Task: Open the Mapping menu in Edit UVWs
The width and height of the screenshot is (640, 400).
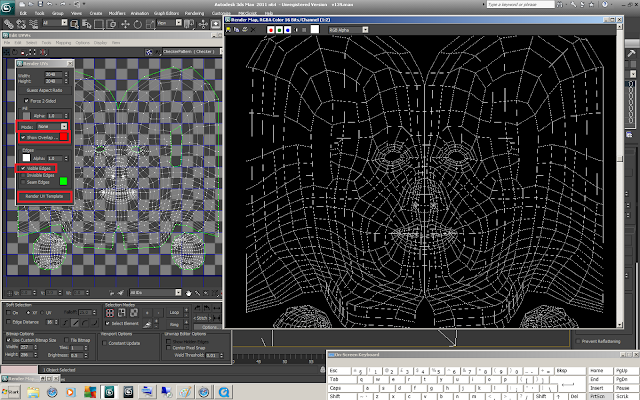Action: click(x=63, y=42)
